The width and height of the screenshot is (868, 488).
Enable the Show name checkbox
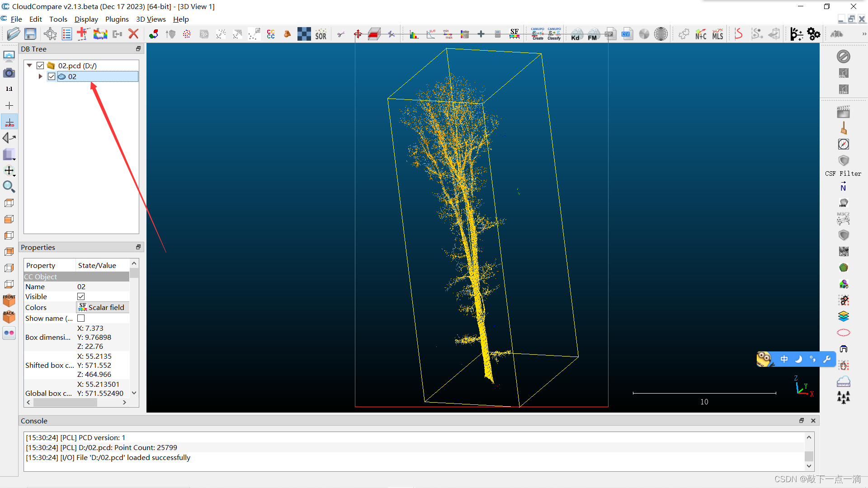(81, 318)
